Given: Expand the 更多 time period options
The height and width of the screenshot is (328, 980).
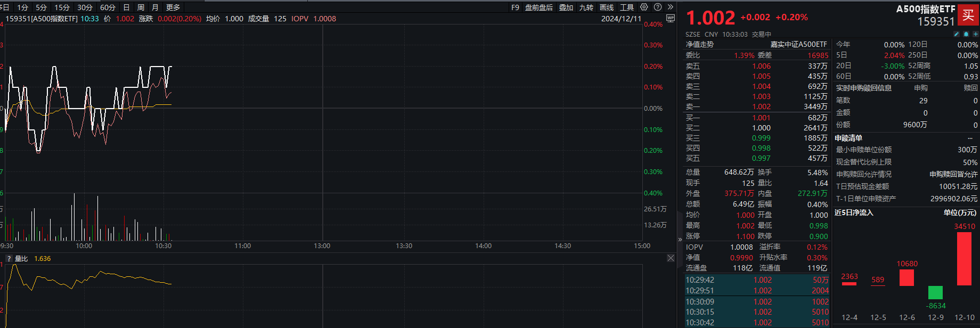Looking at the screenshot, I should click(173, 7).
